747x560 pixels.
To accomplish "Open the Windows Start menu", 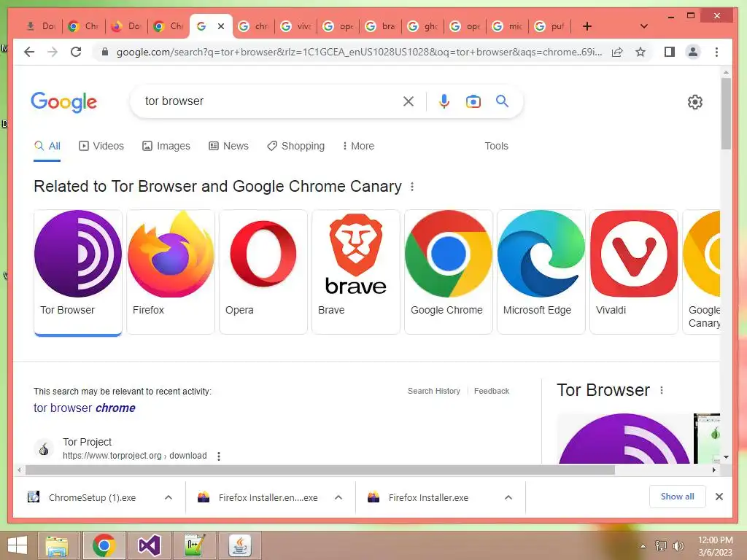I will click(x=18, y=545).
